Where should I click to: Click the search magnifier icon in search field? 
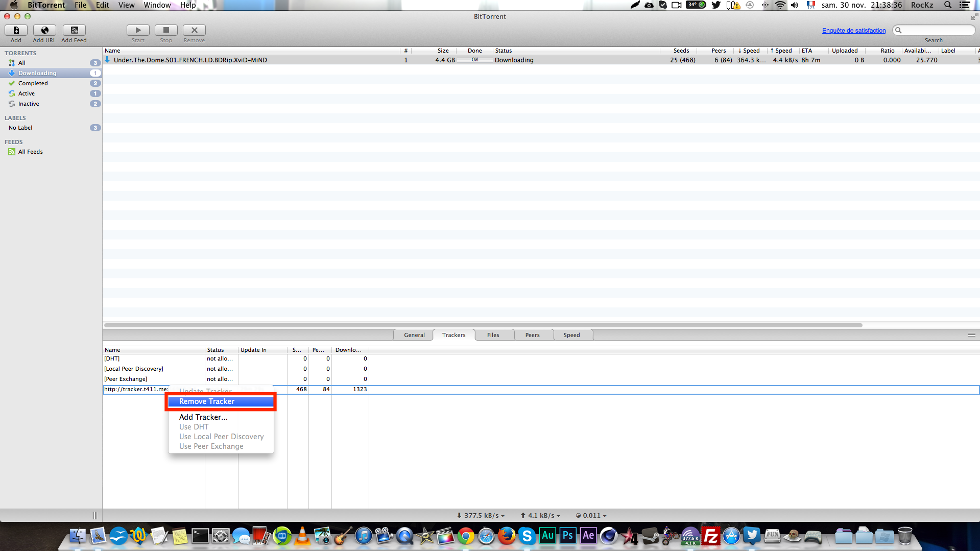[x=899, y=30]
